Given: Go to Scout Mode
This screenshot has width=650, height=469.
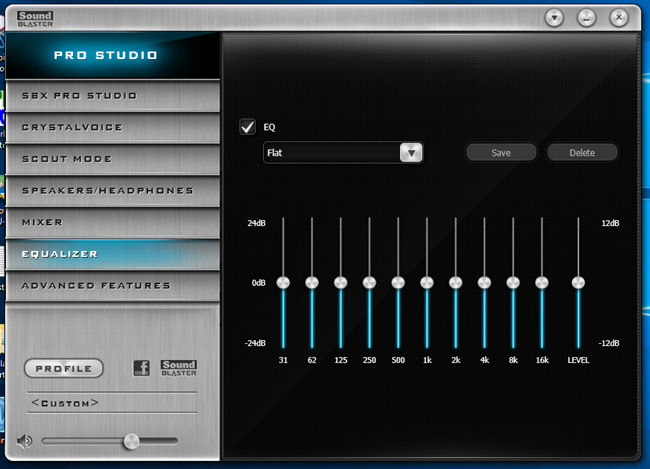Looking at the screenshot, I should [x=110, y=159].
